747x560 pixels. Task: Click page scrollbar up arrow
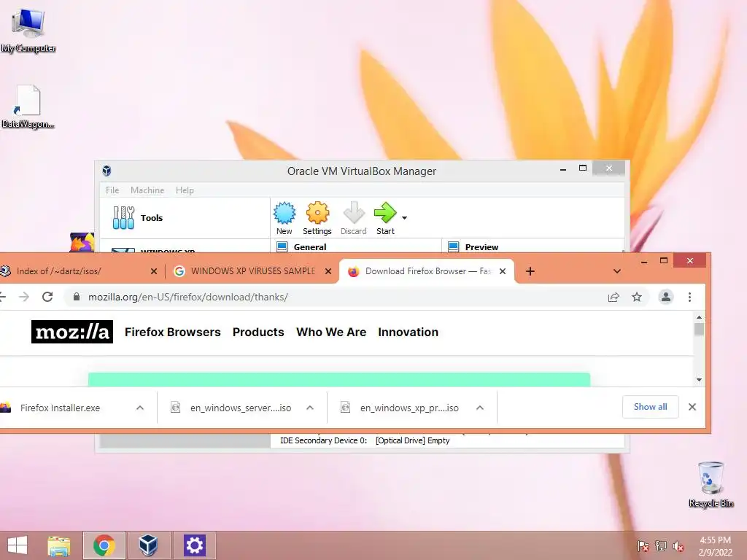(x=699, y=317)
